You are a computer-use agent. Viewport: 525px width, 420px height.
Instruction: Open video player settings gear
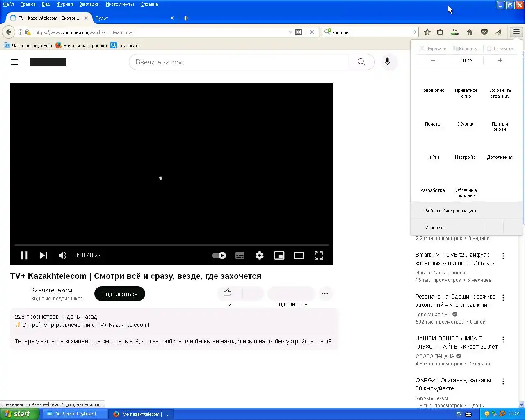(260, 255)
